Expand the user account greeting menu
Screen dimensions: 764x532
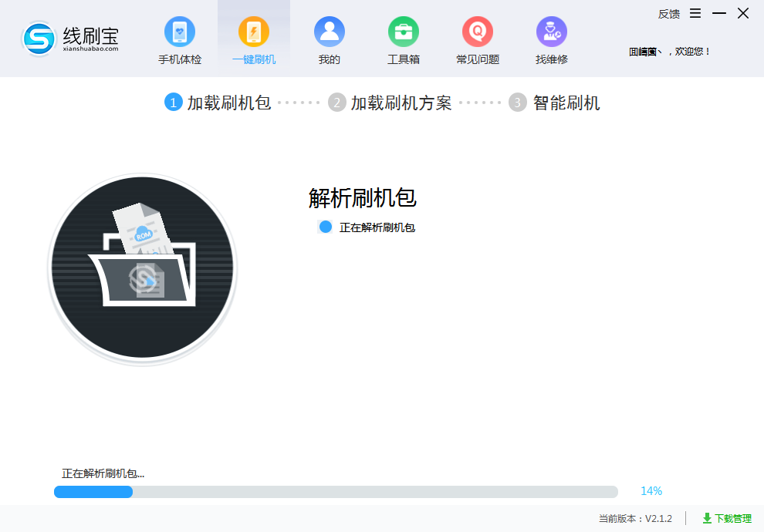tap(670, 51)
